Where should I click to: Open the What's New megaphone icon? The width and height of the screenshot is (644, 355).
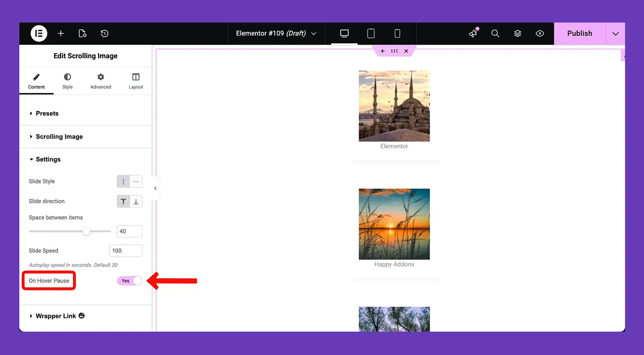473,33
